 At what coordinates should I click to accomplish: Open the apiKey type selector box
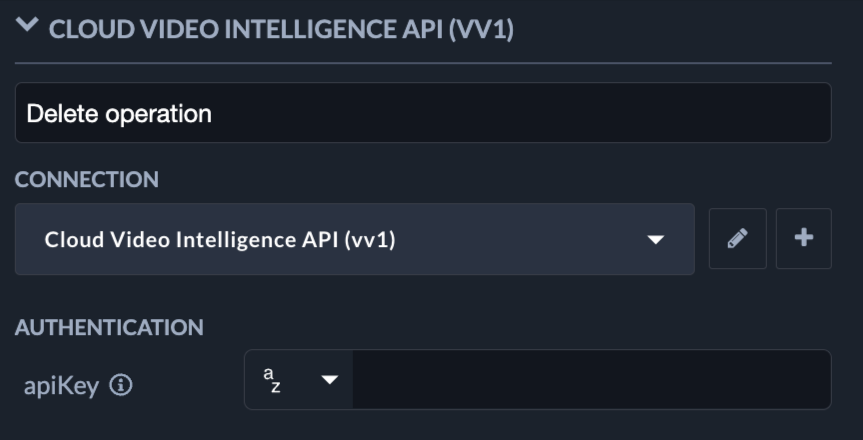tap(299, 380)
